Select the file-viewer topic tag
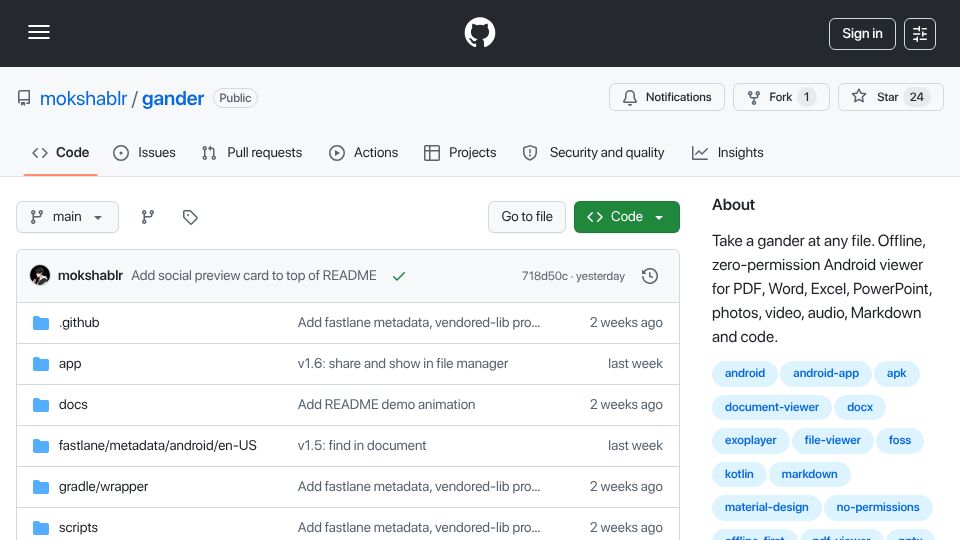This screenshot has height=540, width=960. coord(832,440)
